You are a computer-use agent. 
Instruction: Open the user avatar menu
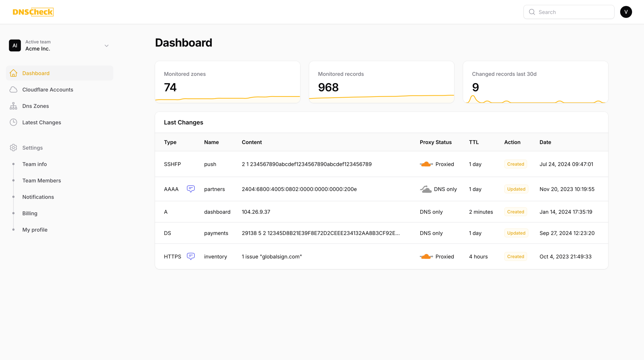(626, 12)
